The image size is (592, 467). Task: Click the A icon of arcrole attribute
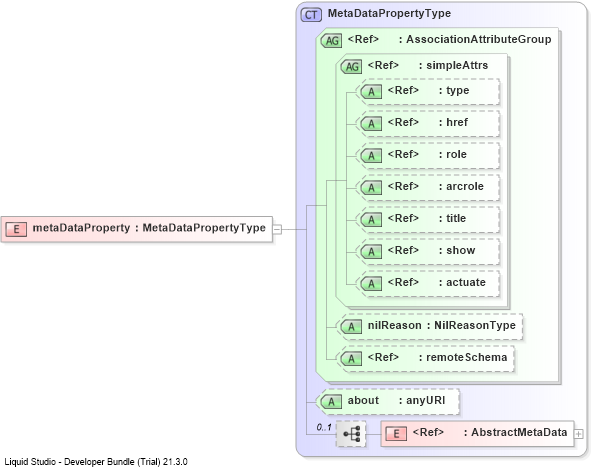coord(372,188)
